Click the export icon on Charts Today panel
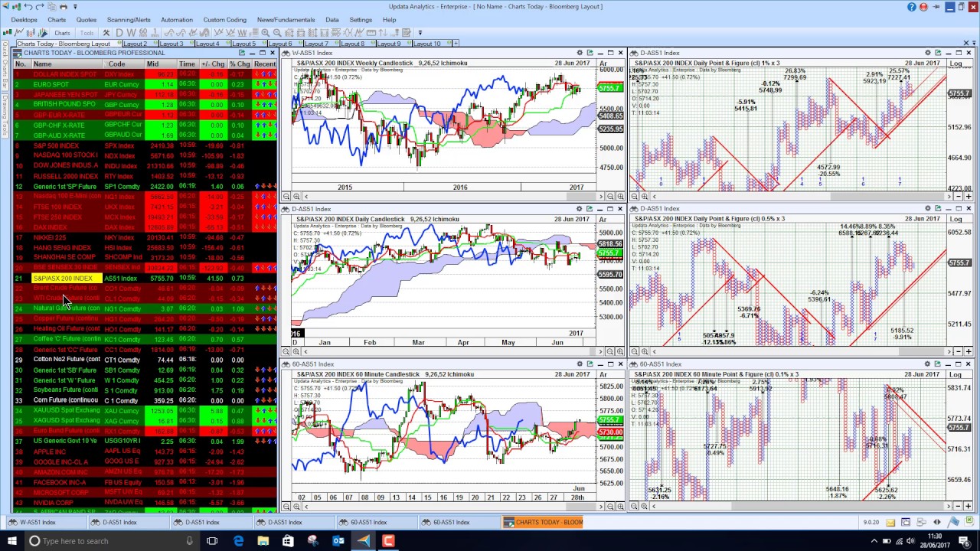Screen dimensions: 980x551 tap(242, 53)
